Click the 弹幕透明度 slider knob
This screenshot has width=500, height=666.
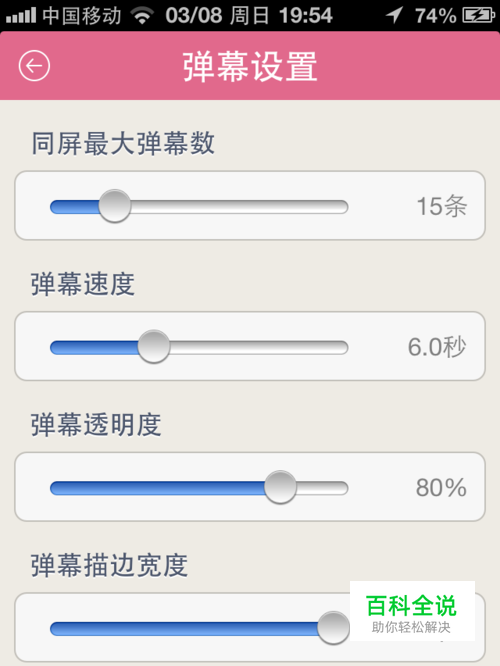280,487
